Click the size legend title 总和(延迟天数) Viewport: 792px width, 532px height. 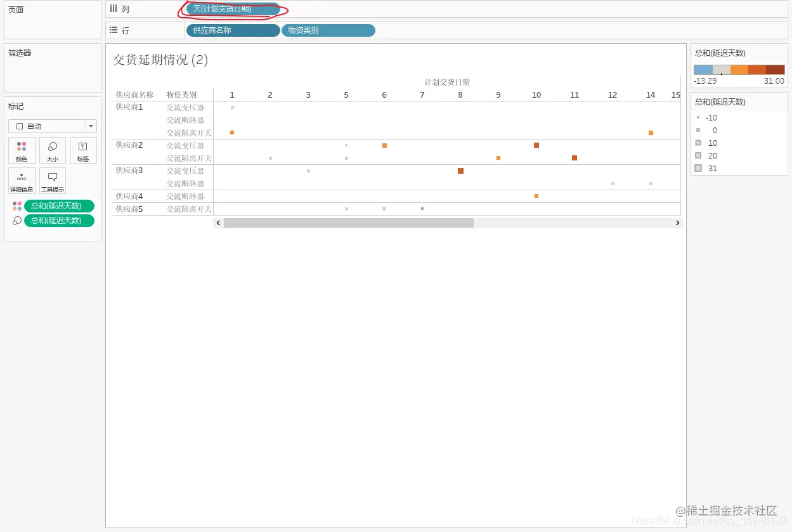pyautogui.click(x=720, y=102)
